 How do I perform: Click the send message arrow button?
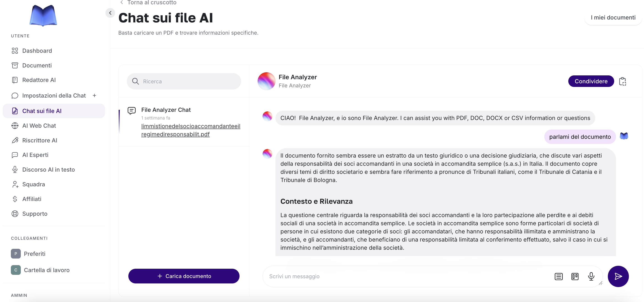coord(618,276)
